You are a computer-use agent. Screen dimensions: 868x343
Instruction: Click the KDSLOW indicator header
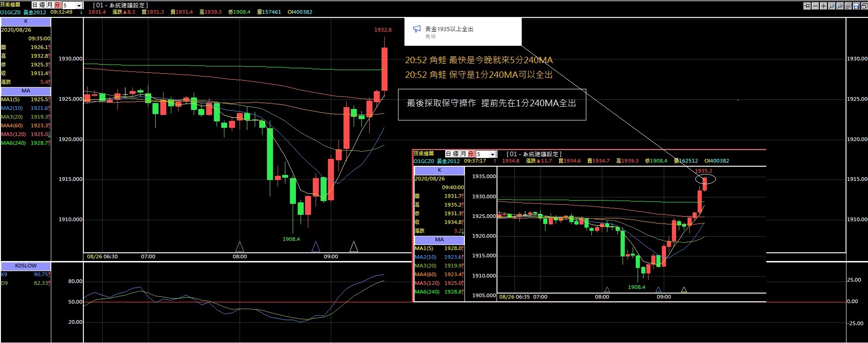click(x=26, y=266)
